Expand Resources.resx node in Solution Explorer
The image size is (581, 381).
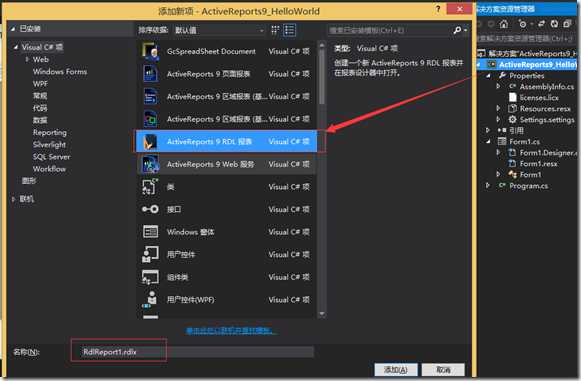coord(498,108)
